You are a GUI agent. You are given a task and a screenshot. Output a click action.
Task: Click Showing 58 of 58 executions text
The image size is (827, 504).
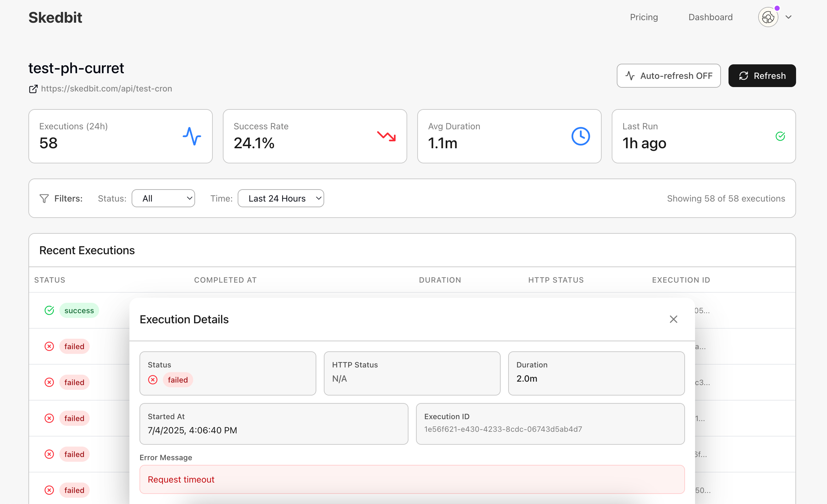coord(726,198)
